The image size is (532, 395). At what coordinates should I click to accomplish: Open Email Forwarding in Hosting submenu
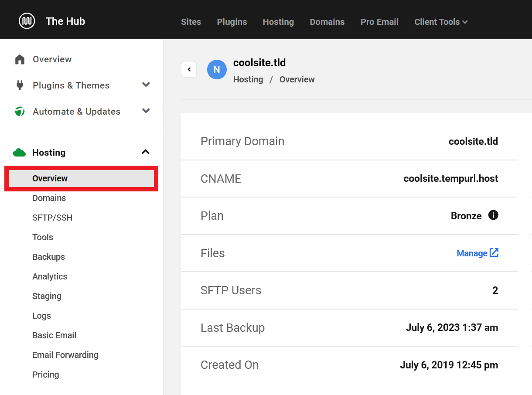pos(65,355)
